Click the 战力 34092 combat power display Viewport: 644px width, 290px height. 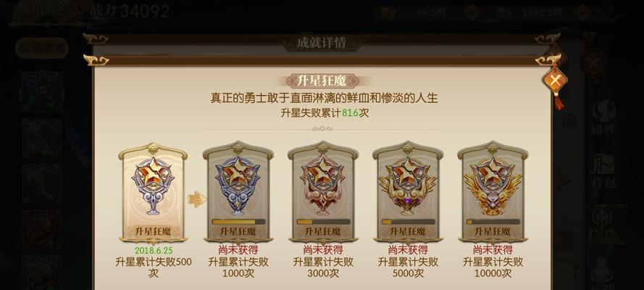pos(130,11)
